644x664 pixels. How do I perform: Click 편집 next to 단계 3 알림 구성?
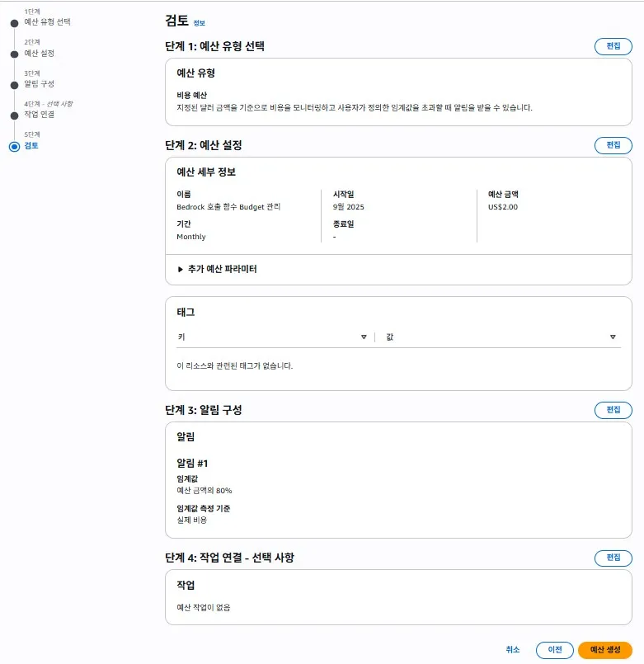pyautogui.click(x=613, y=410)
